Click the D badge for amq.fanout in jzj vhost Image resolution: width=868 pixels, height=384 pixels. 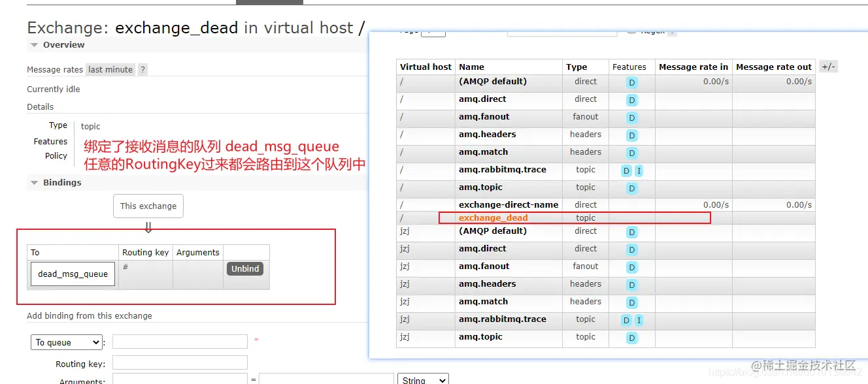click(x=632, y=268)
